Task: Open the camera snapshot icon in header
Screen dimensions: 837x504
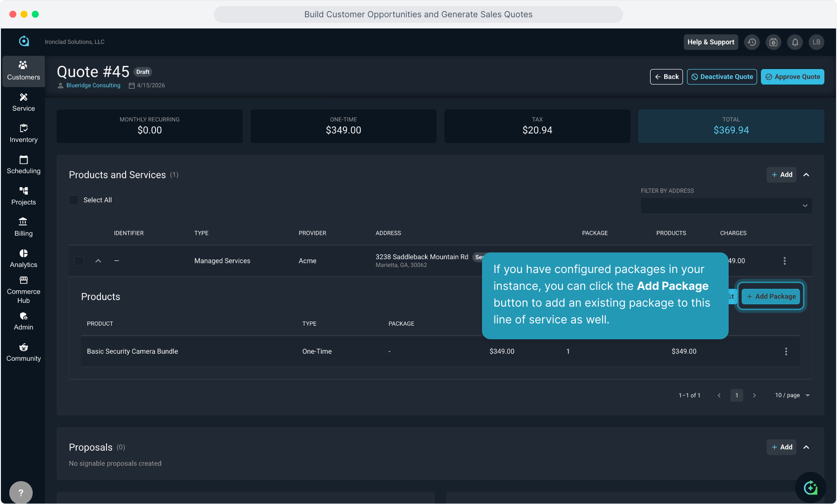Action: pyautogui.click(x=773, y=42)
